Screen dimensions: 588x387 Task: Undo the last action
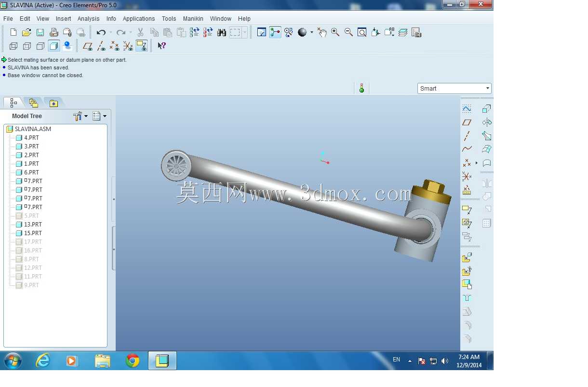pyautogui.click(x=101, y=32)
